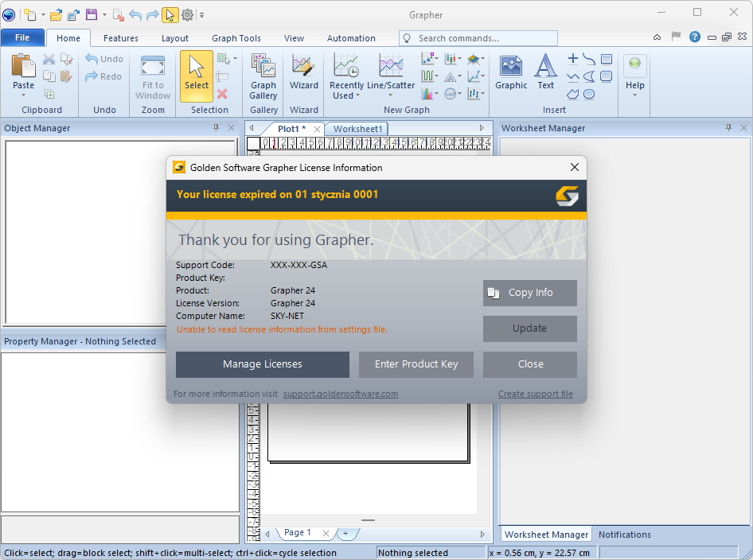Switch to the Graph Tools ribbon tab
The height and width of the screenshot is (560, 753).
click(236, 38)
